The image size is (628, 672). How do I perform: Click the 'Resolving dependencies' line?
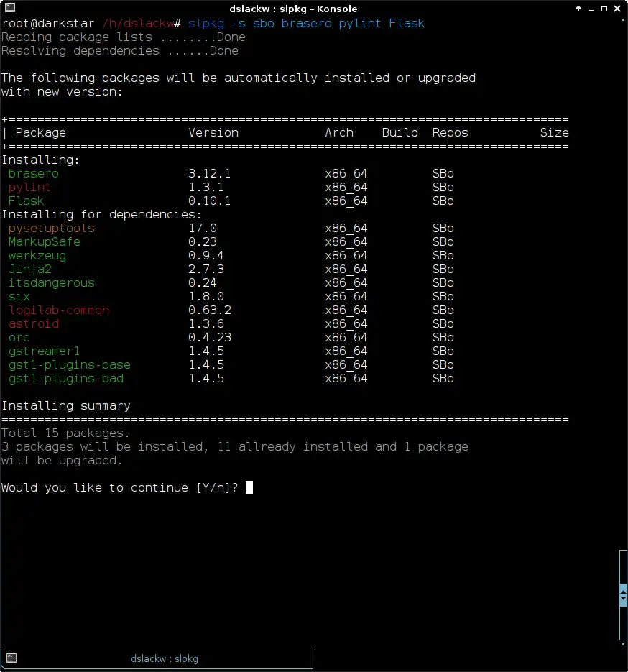[x=119, y=51]
